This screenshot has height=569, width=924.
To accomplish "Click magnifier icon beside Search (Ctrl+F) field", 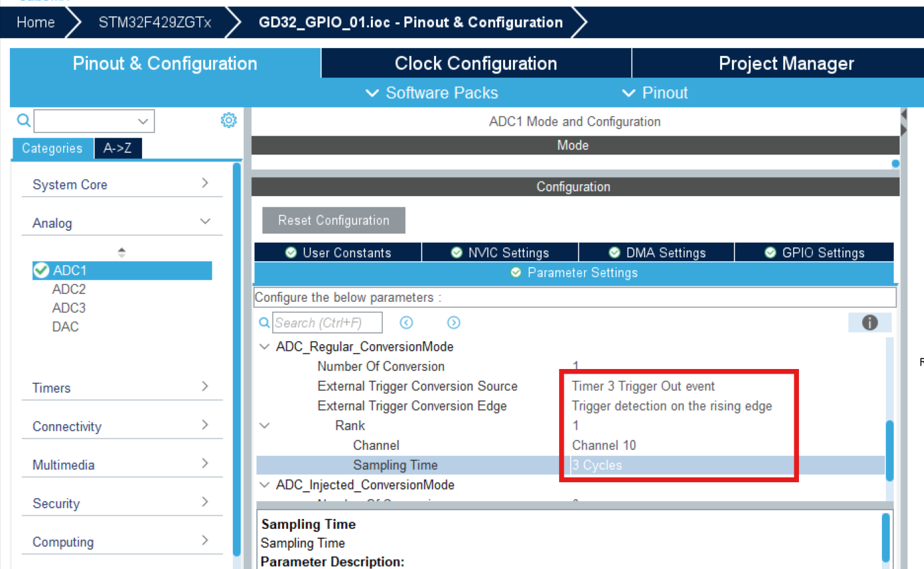I will [x=264, y=323].
